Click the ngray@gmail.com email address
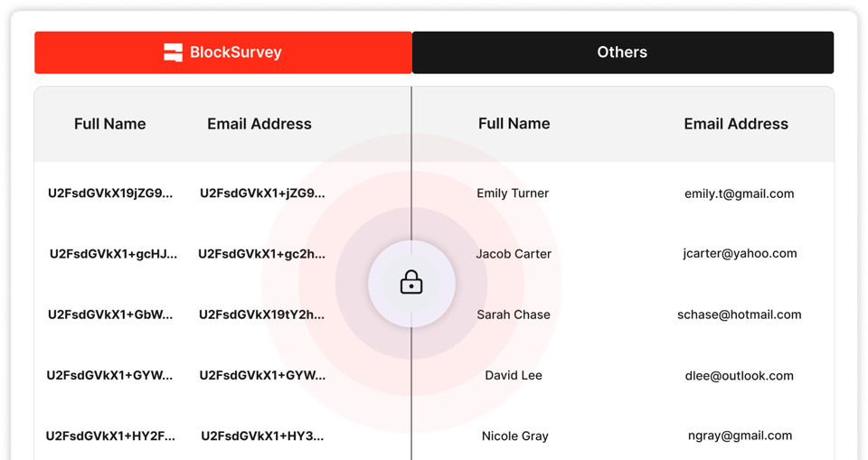The image size is (868, 460). click(740, 436)
